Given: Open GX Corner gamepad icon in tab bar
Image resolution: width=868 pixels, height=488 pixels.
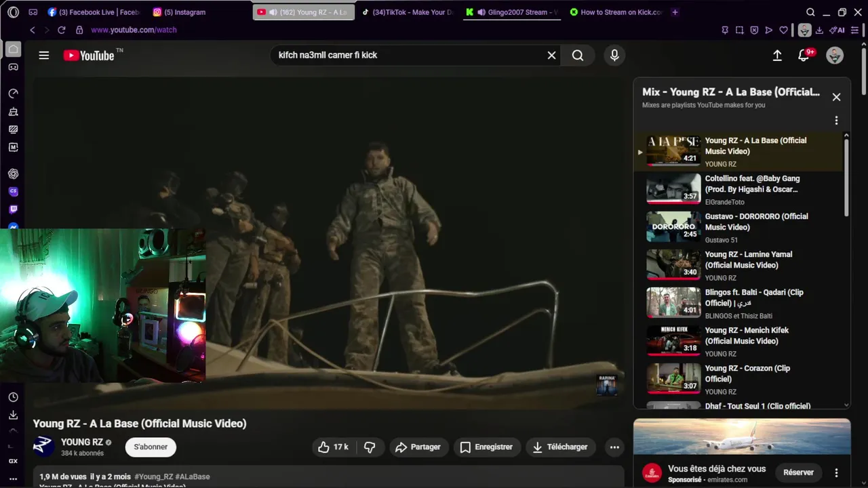Looking at the screenshot, I should (33, 12).
